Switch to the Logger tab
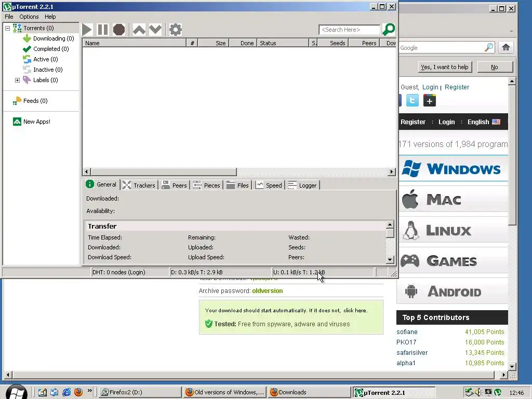Image resolution: width=532 pixels, height=399 pixels. pos(303,185)
